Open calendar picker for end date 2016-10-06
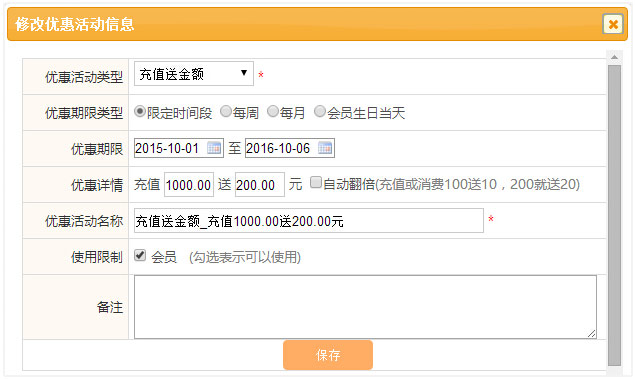 point(325,148)
